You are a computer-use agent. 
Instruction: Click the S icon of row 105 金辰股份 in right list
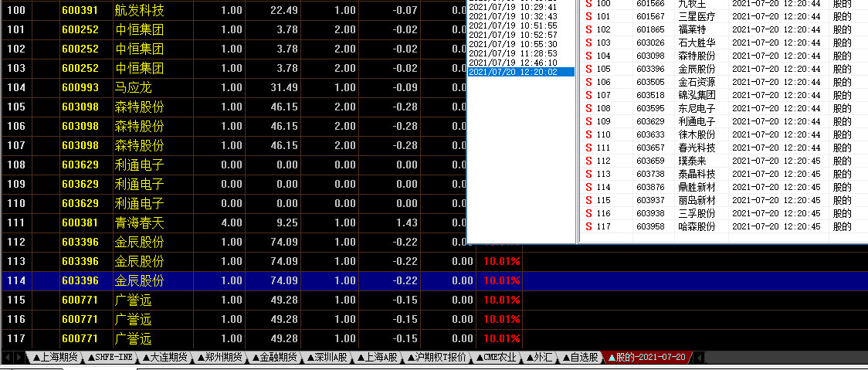pos(588,70)
